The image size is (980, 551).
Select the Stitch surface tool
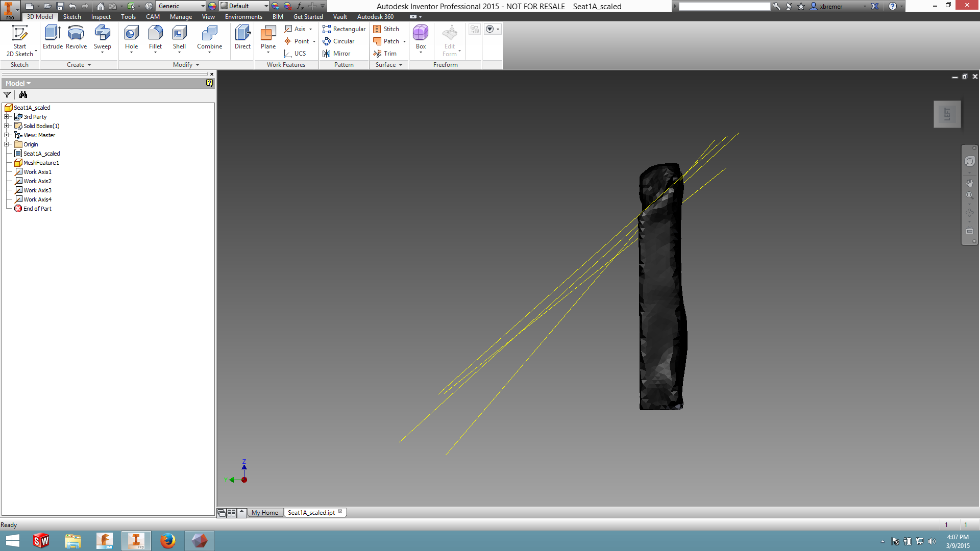pyautogui.click(x=386, y=29)
